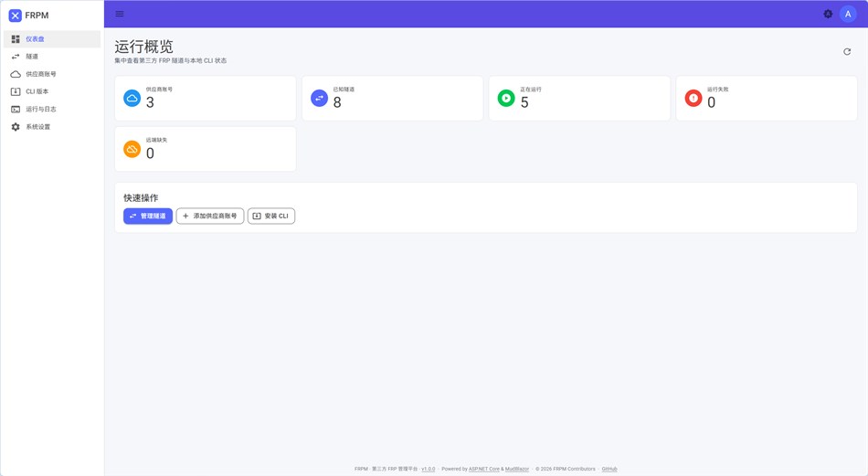Click the orange cloud-off icon on 远端缺失 card
This screenshot has width=868, height=476.
(132, 150)
